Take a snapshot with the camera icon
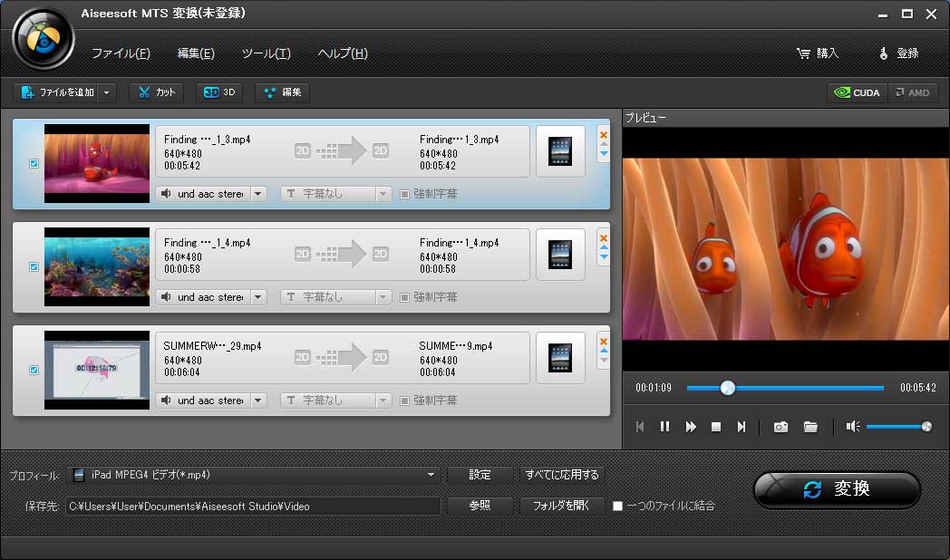 tap(780, 427)
